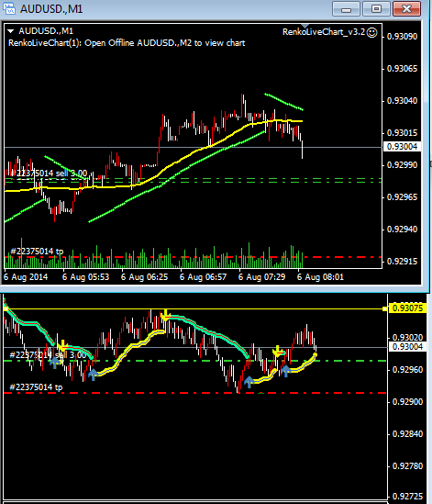Click the rightmost blue up arrow signal
This screenshot has height=504, width=432.
point(285,371)
